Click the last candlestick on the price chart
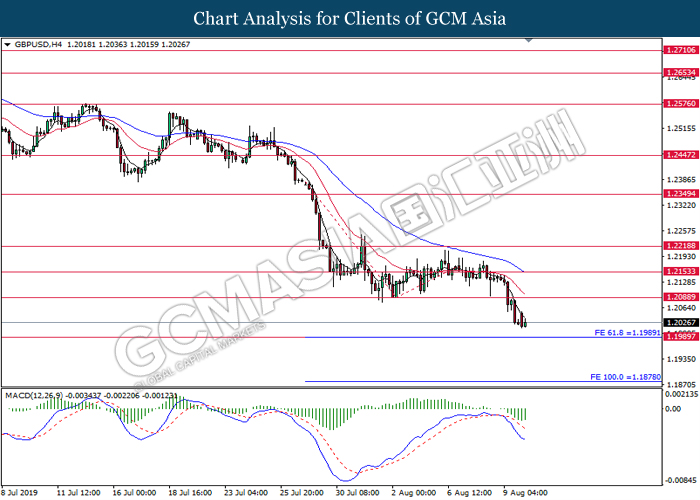The height and width of the screenshot is (500, 700). click(527, 322)
